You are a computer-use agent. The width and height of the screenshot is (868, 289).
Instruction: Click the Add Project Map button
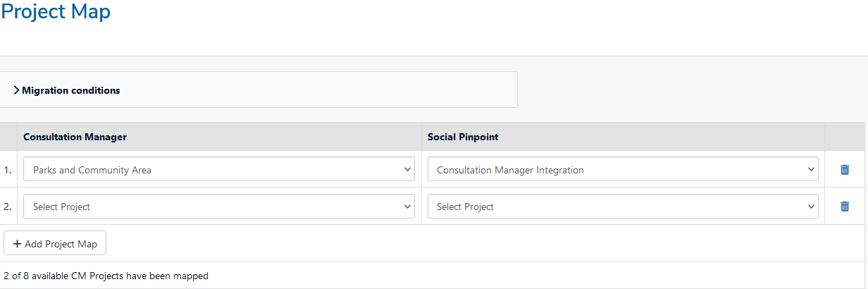[x=55, y=243]
